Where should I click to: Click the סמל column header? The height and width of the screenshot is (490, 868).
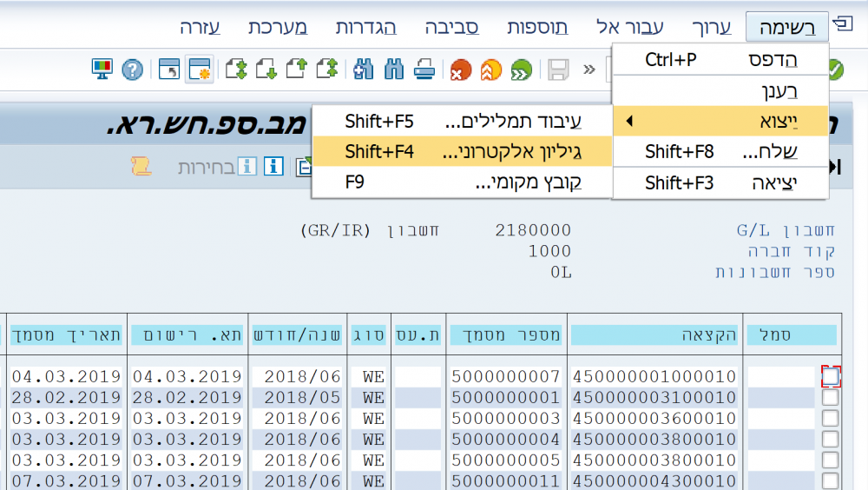(x=792, y=334)
